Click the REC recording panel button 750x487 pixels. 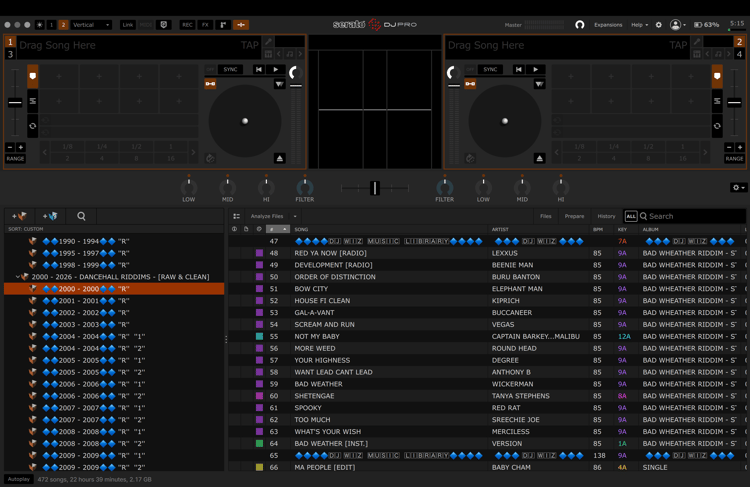coord(187,25)
